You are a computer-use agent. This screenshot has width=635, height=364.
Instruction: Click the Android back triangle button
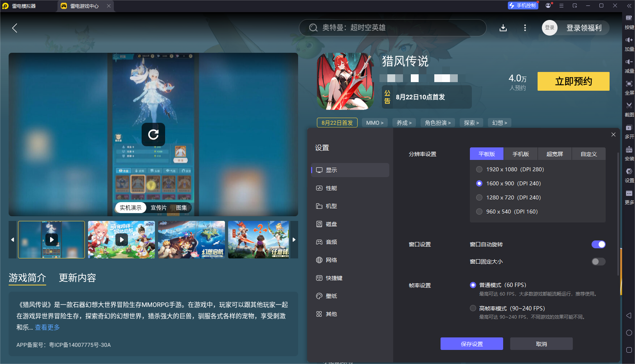click(629, 316)
